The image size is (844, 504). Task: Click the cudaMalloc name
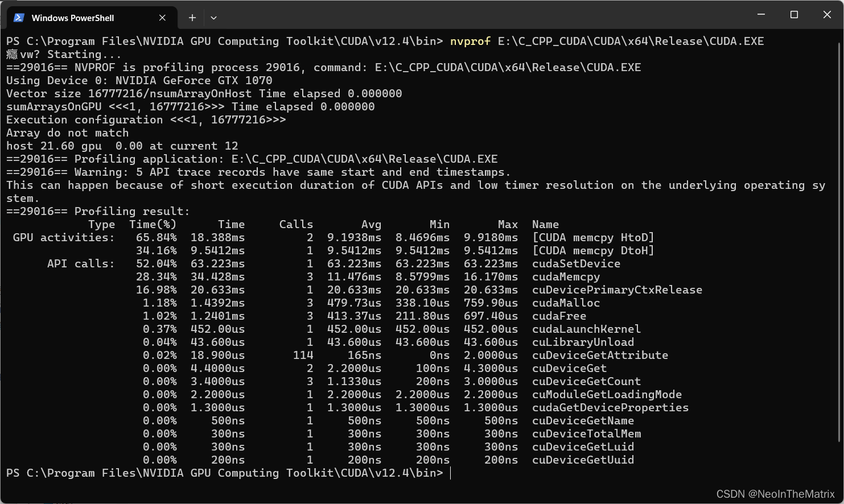click(566, 303)
